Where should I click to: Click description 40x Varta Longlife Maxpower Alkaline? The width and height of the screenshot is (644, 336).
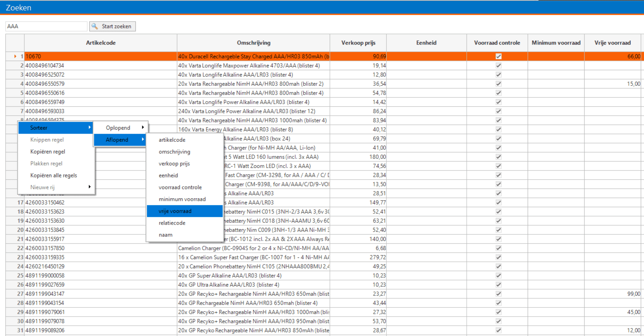(x=254, y=65)
